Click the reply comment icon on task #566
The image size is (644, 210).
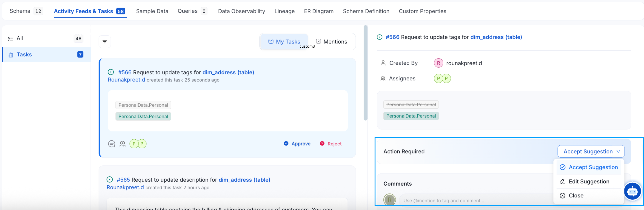(x=111, y=144)
